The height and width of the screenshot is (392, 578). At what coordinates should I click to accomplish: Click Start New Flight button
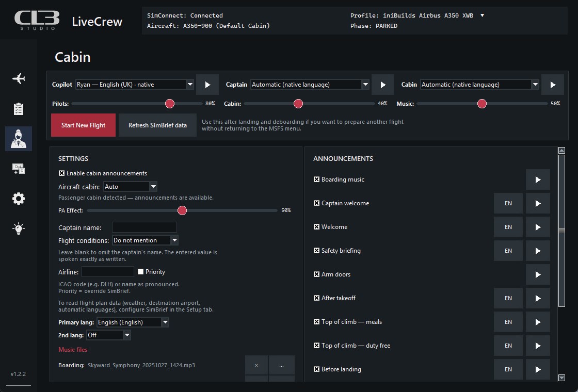(x=83, y=125)
